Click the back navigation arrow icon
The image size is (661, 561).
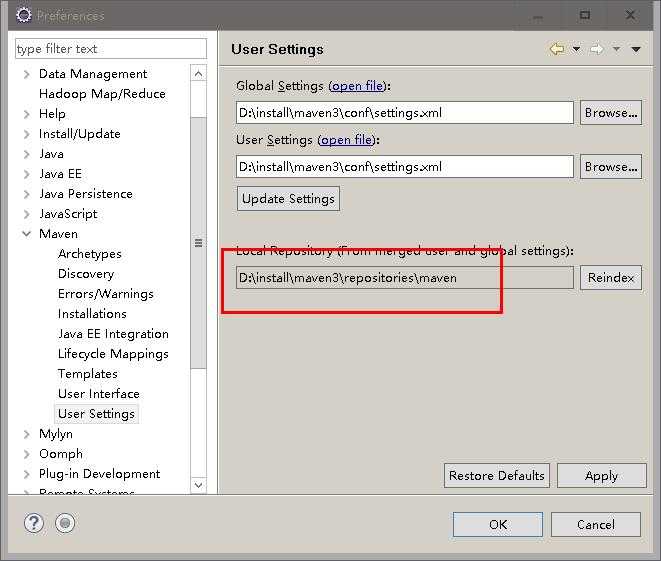pyautogui.click(x=557, y=49)
